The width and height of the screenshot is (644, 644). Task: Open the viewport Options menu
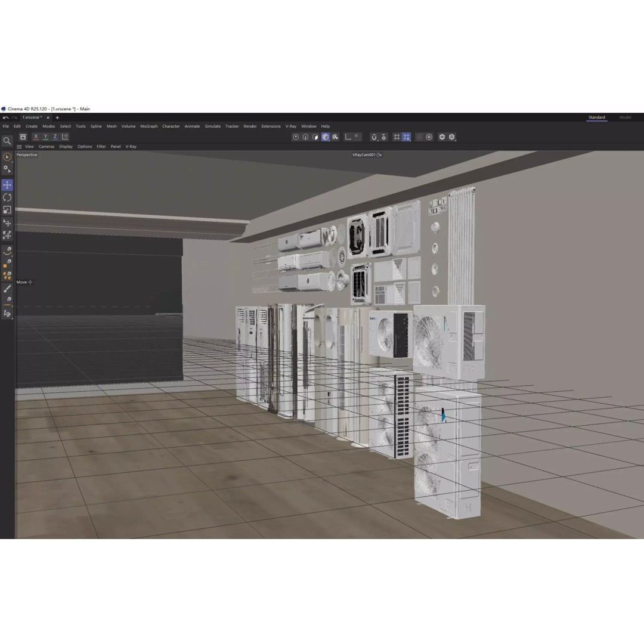85,147
